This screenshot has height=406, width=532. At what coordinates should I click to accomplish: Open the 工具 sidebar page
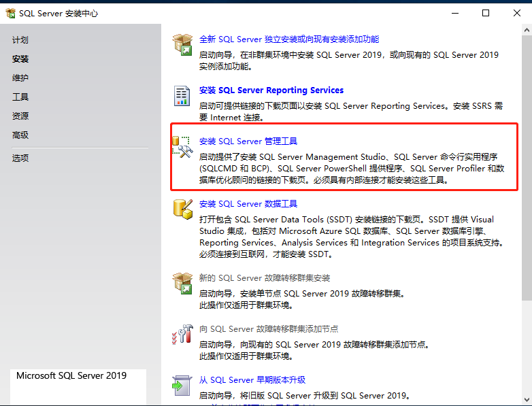pos(20,97)
